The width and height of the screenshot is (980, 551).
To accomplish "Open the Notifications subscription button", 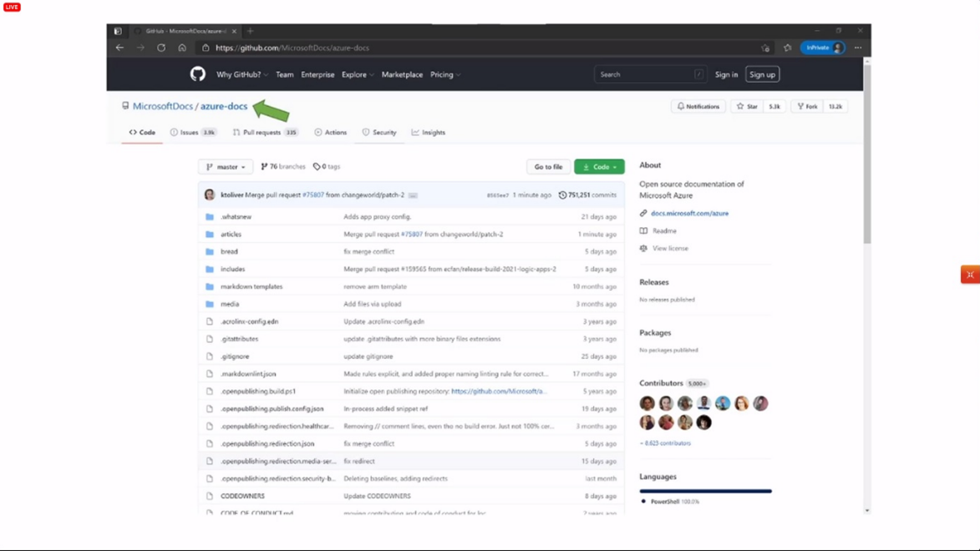I will click(x=698, y=107).
